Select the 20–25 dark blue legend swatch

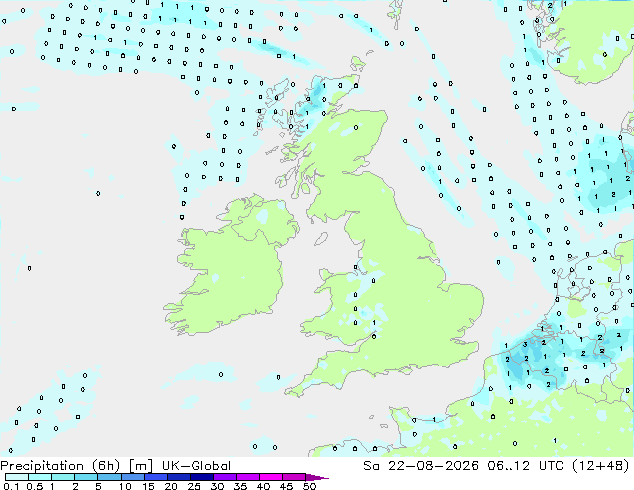coord(178,477)
